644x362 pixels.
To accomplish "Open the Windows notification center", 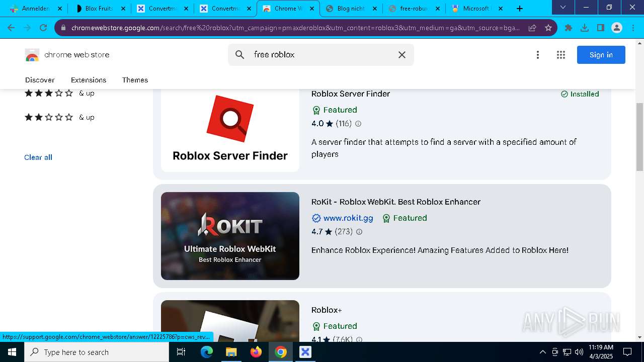I will tap(627, 352).
